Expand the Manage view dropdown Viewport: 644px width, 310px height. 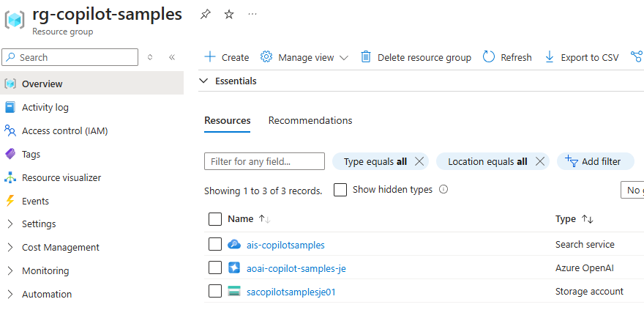(x=305, y=57)
